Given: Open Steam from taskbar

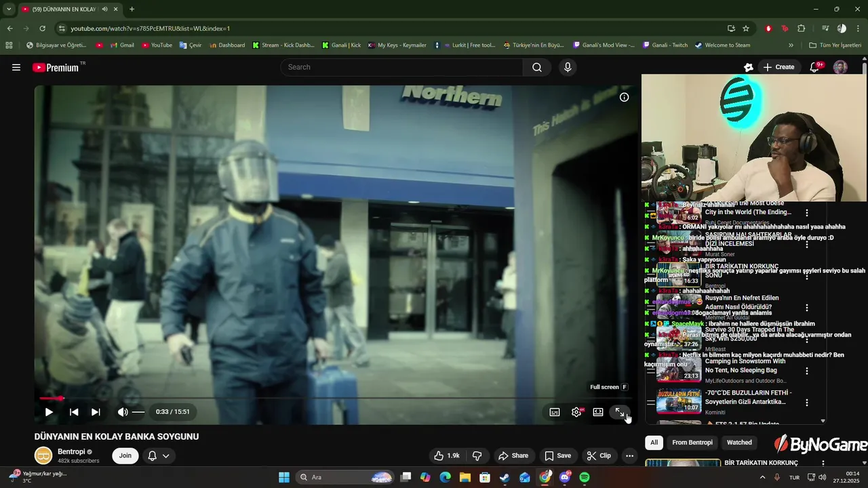Looking at the screenshot, I should pos(505,477).
